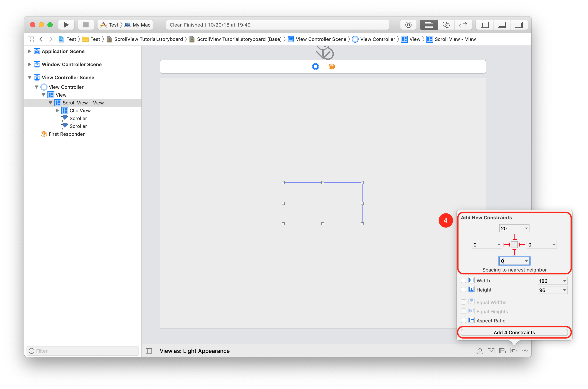Open the Assistant editor
The height and width of the screenshot is (389, 588).
(446, 25)
